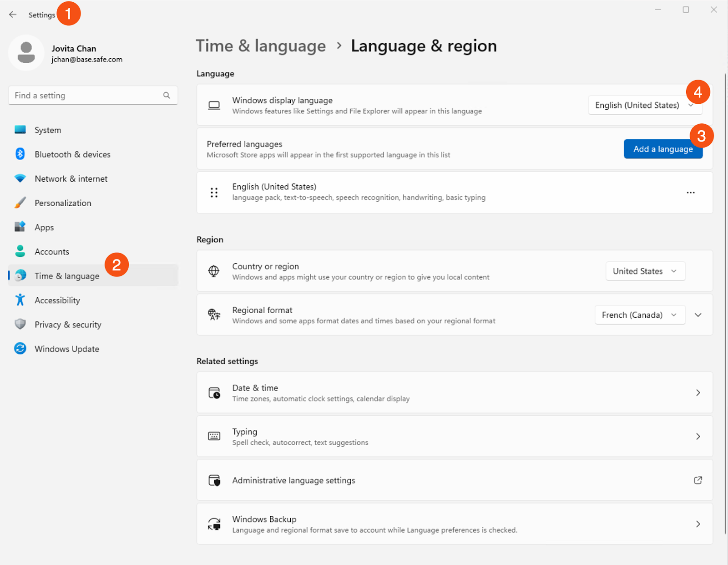Click the Preferred languages heading text
728x565 pixels.
click(244, 144)
